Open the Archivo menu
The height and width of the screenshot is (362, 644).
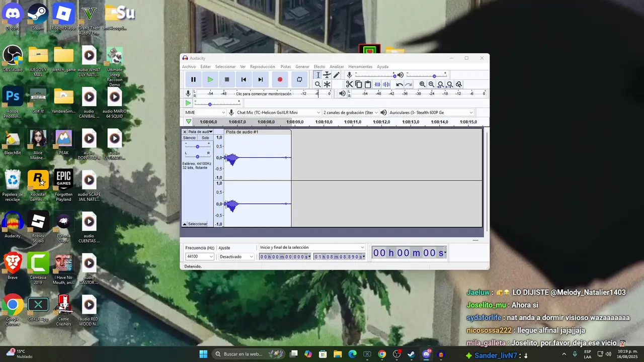pyautogui.click(x=189, y=66)
